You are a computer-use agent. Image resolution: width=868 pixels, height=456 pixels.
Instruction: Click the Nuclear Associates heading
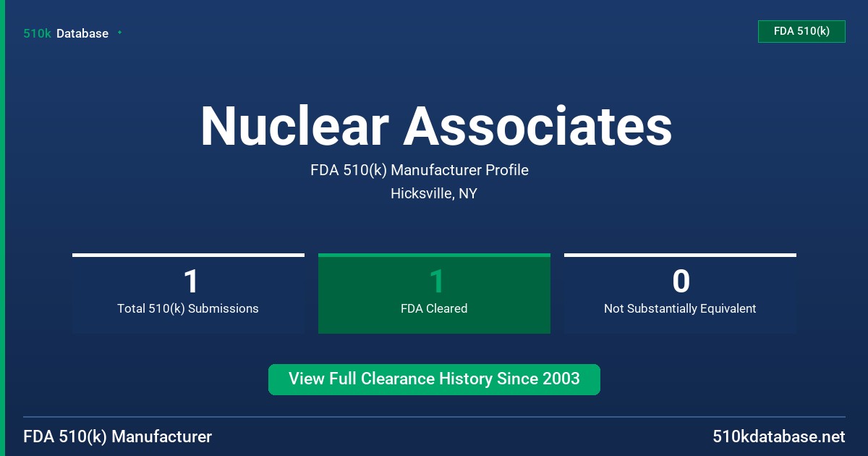coord(436,127)
